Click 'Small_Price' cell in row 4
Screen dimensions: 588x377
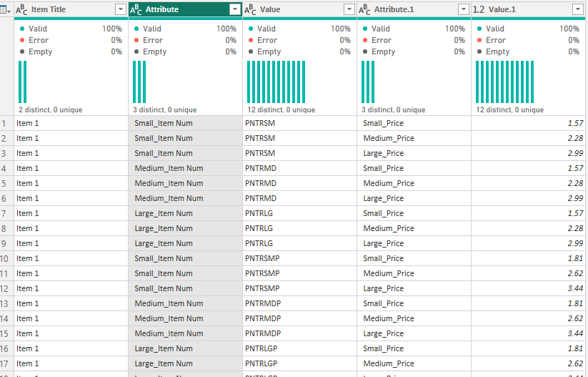(x=414, y=168)
